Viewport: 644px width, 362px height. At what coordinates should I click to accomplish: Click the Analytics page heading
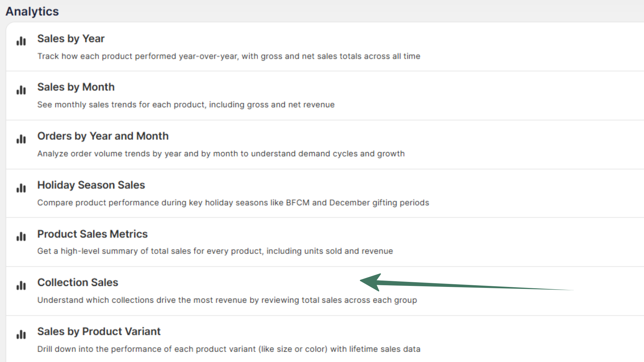32,11
